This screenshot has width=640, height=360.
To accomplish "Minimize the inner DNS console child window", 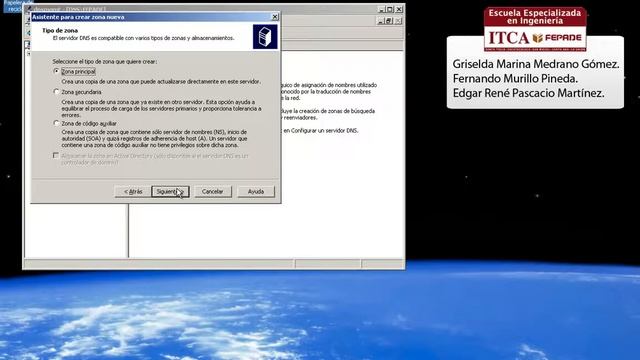I will pyautogui.click(x=380, y=21).
